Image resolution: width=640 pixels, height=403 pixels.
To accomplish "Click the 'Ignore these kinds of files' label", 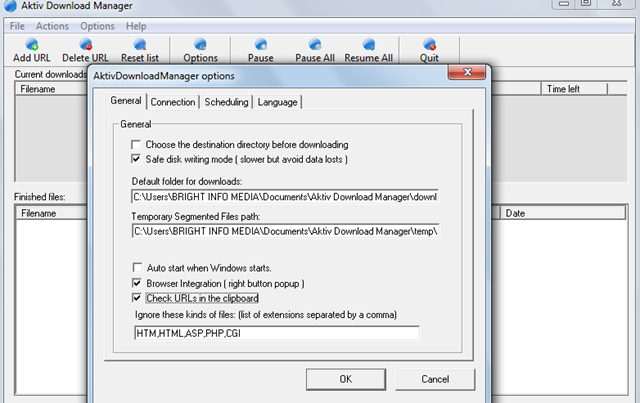I will pyautogui.click(x=266, y=315).
